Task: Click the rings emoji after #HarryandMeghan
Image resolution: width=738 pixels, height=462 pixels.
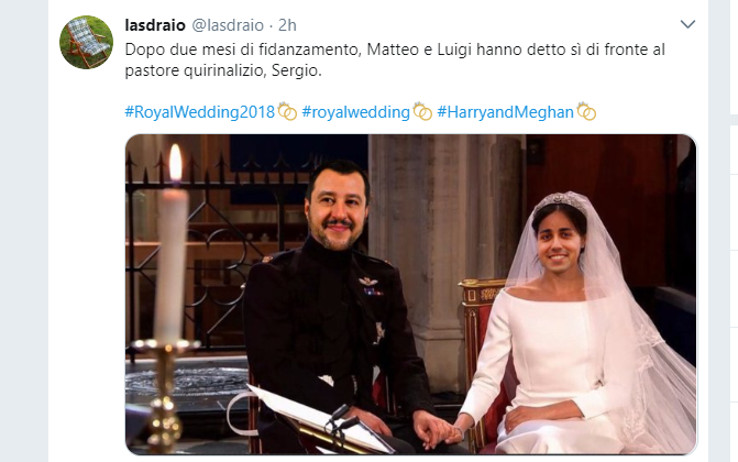Action: 586,112
